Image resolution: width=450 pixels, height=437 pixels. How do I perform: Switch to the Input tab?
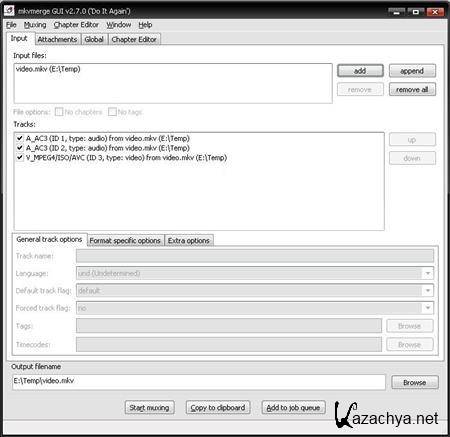click(19, 38)
